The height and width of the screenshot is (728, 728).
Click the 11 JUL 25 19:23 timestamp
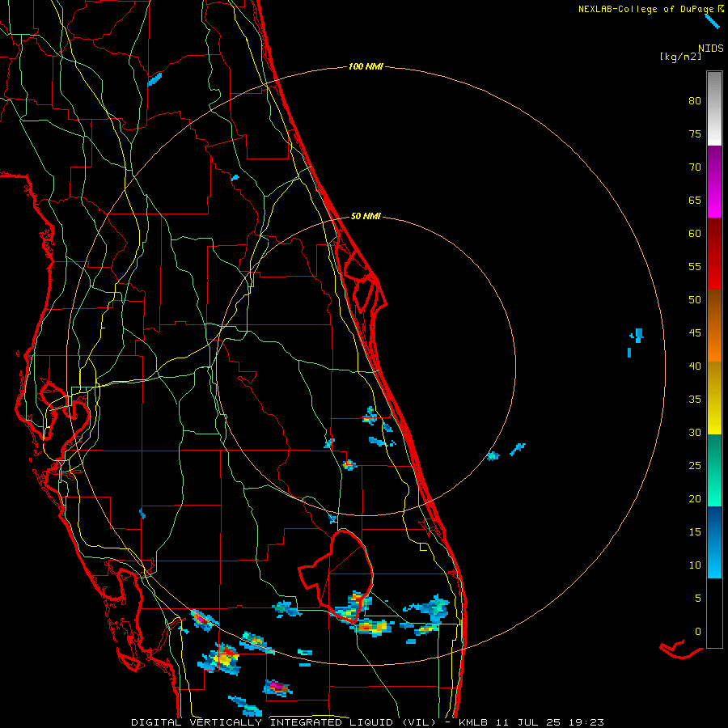point(550,722)
